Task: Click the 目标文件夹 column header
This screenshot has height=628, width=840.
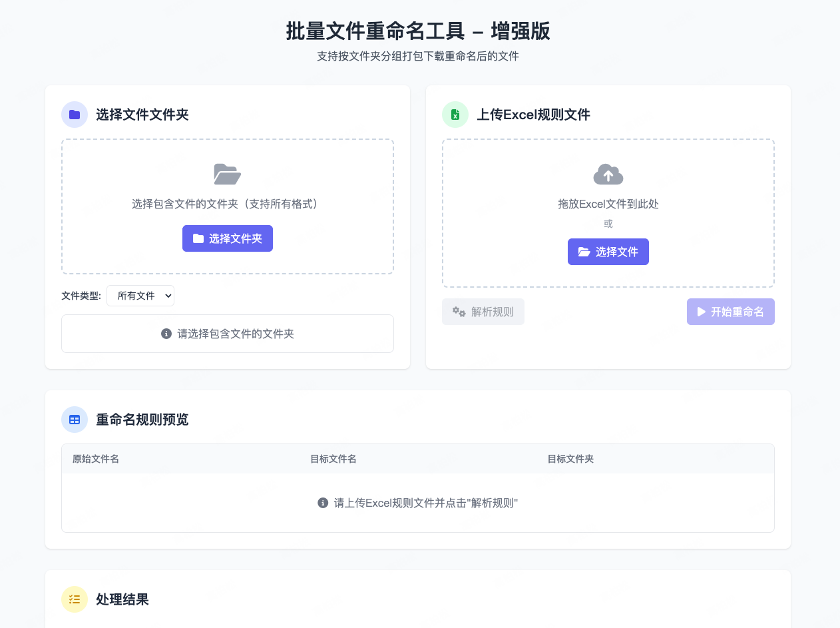Action: [570, 459]
